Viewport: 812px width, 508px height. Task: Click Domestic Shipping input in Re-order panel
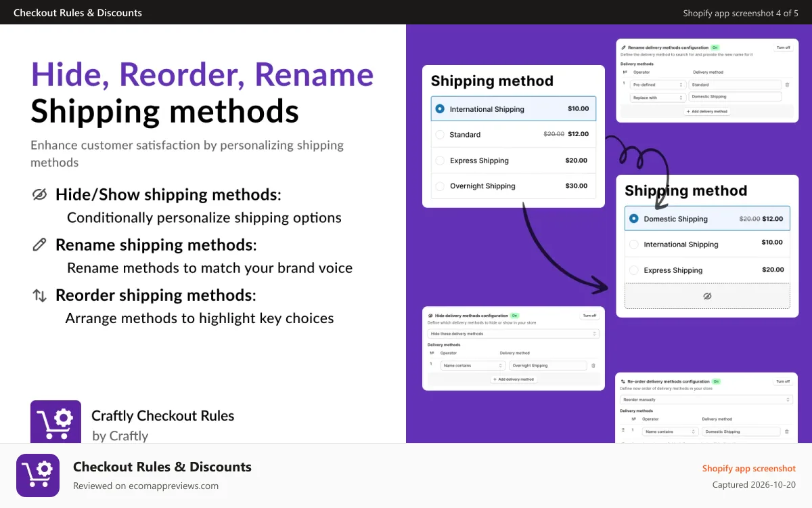pos(742,431)
